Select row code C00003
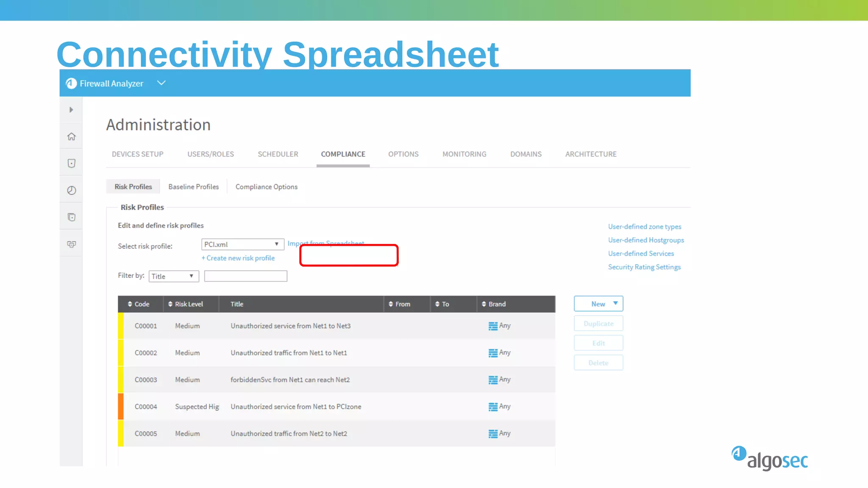This screenshot has height=488, width=868. tap(146, 380)
